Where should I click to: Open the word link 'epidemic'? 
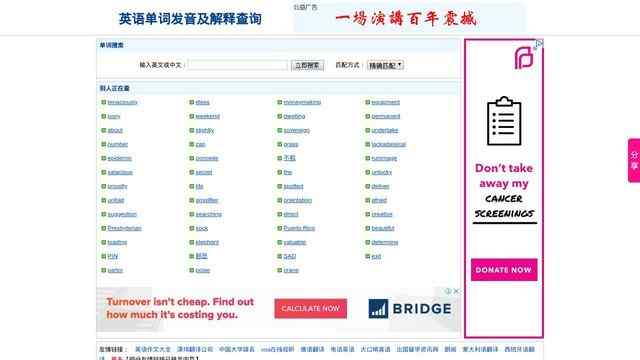[x=120, y=158]
